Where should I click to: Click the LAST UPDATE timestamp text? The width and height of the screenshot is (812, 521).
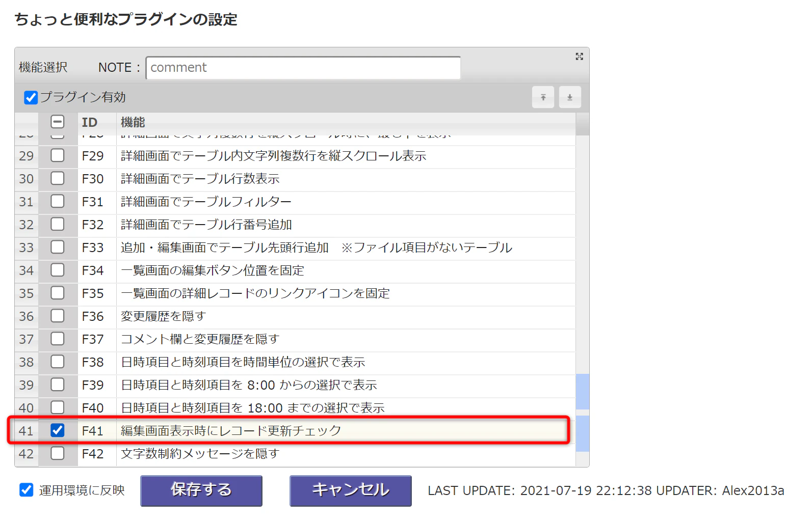click(x=540, y=490)
